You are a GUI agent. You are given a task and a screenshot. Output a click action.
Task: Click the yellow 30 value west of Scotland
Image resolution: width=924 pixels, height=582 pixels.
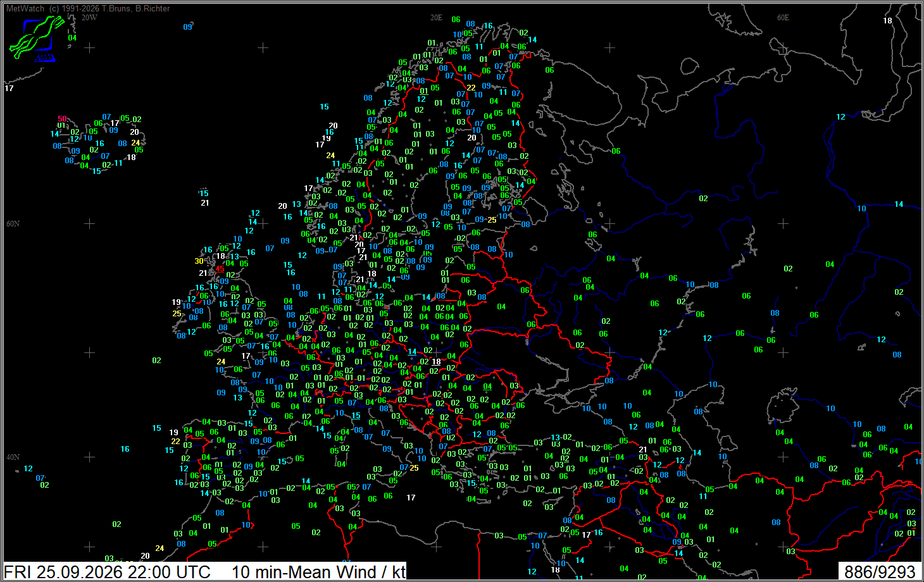[x=199, y=261]
